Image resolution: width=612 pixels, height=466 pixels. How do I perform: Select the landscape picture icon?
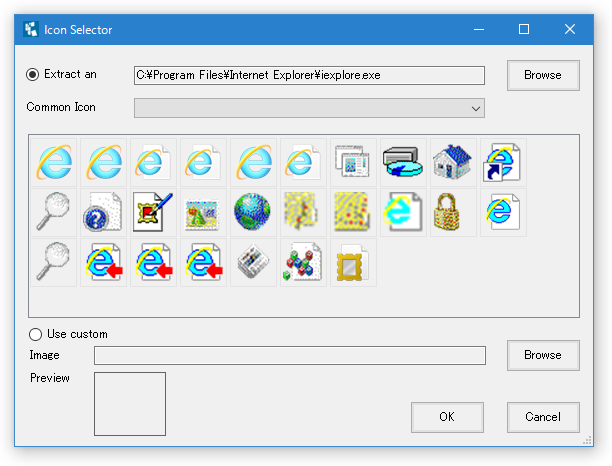tap(203, 212)
